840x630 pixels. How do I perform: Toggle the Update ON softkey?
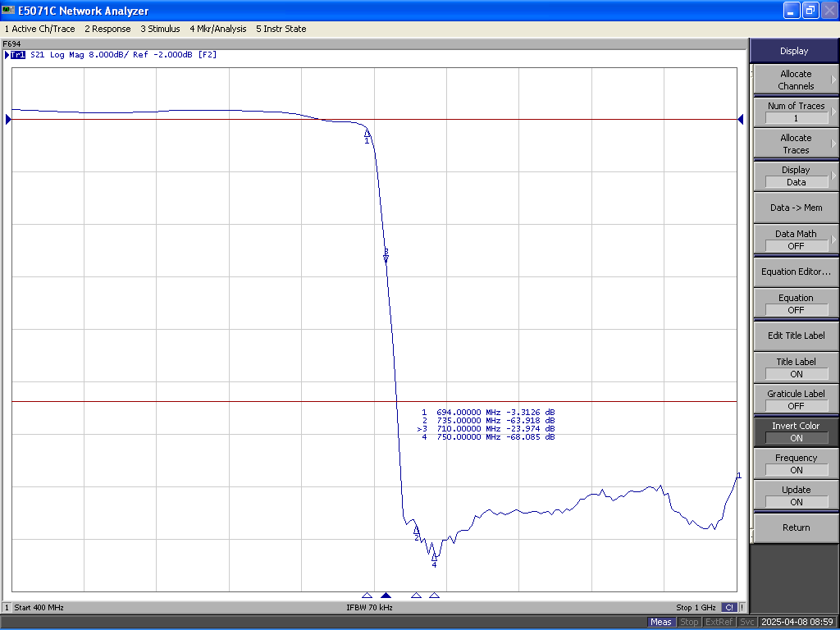[796, 495]
